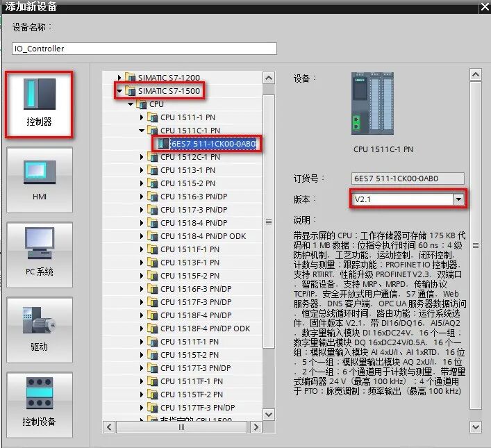Click the device tree horizontal scrollbar thumb

coord(182,427)
